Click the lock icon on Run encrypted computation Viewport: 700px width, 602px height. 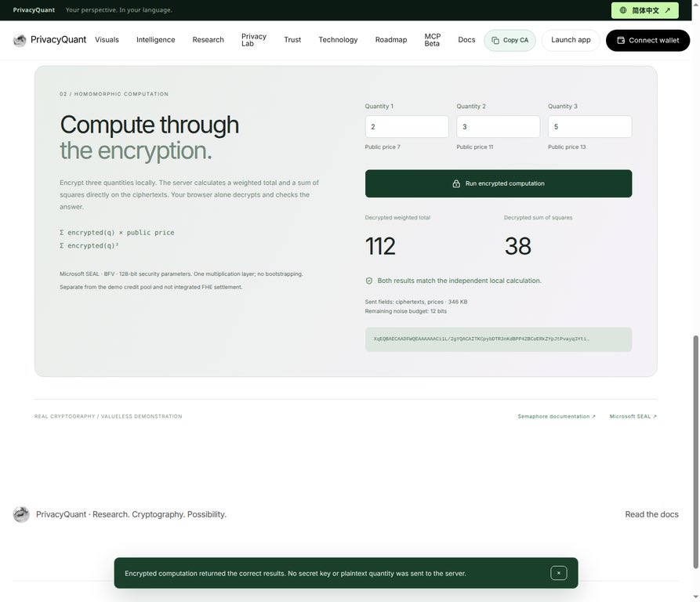[456, 183]
